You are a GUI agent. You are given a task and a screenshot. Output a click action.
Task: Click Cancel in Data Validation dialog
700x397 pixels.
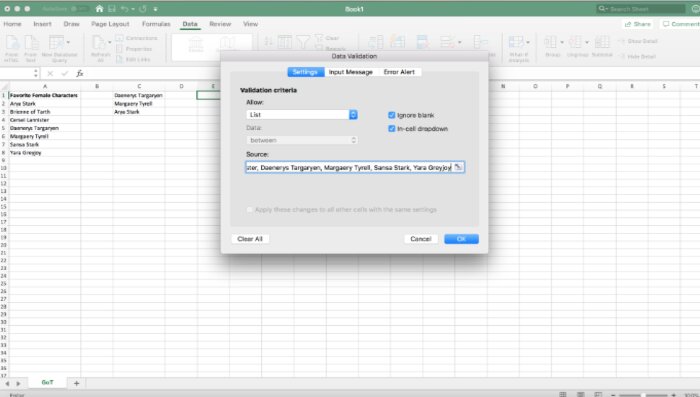tap(421, 239)
